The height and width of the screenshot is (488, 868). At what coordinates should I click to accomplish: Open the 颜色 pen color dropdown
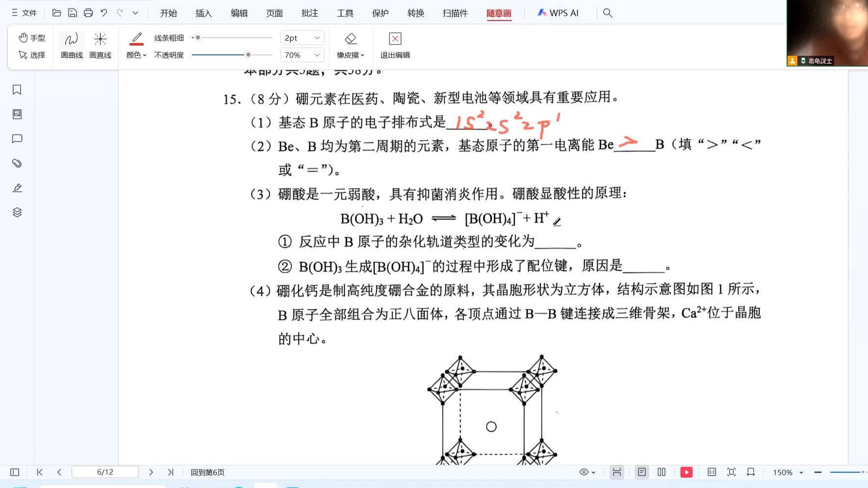136,46
